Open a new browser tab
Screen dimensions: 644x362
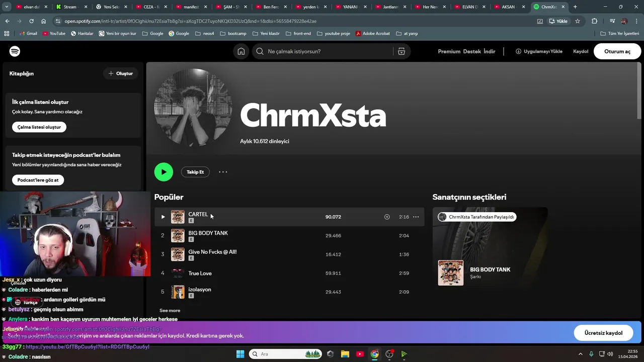click(x=575, y=7)
